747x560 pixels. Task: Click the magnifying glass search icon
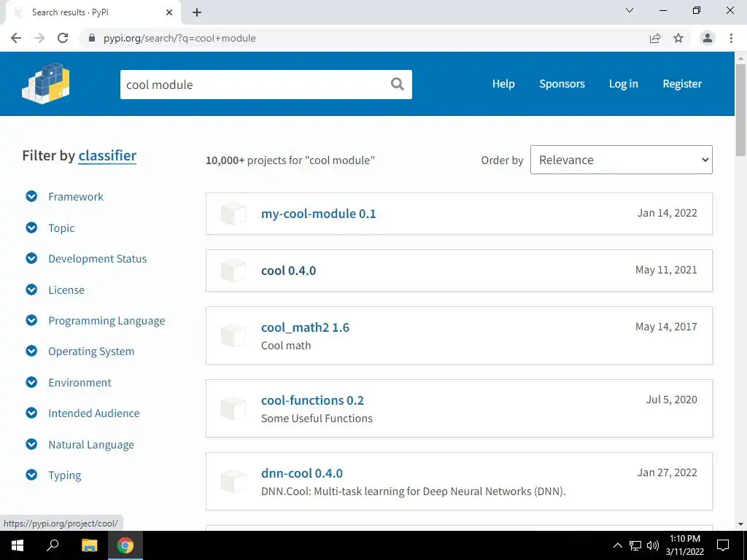398,85
